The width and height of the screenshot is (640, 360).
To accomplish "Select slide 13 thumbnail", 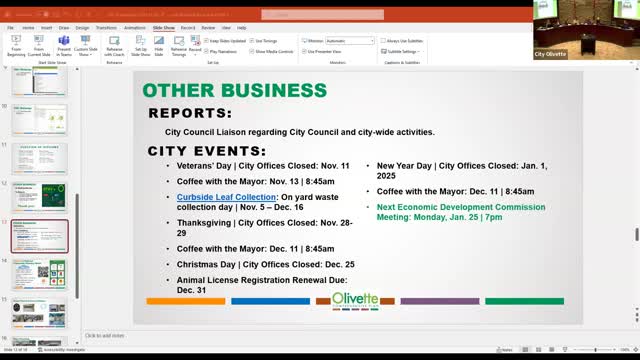I will (x=40, y=236).
